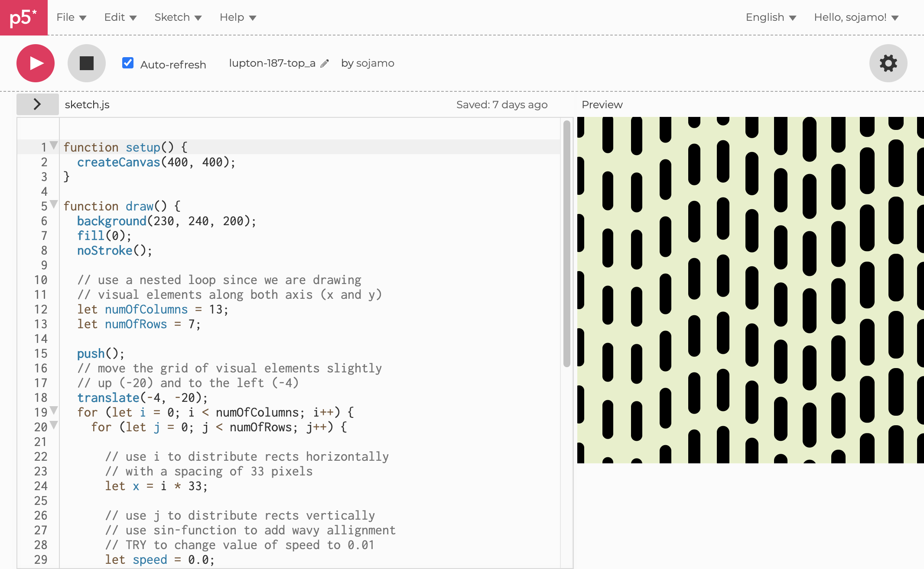Open the English language dropdown

771,17
